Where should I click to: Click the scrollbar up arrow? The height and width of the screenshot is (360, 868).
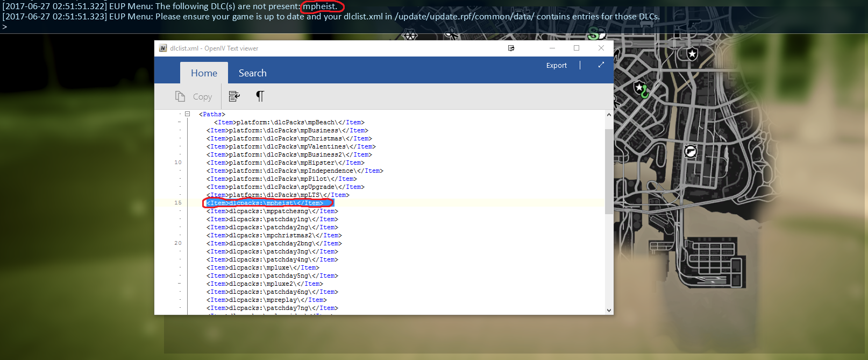pyautogui.click(x=609, y=115)
